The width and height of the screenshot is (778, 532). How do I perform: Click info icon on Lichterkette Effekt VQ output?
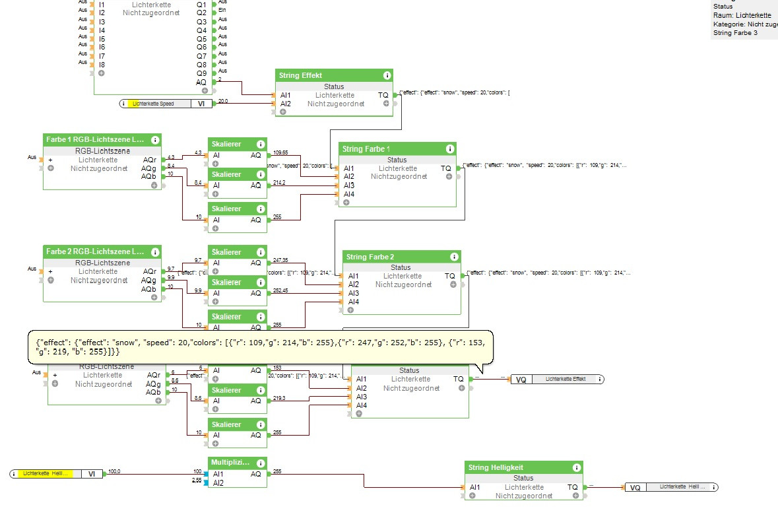599,379
